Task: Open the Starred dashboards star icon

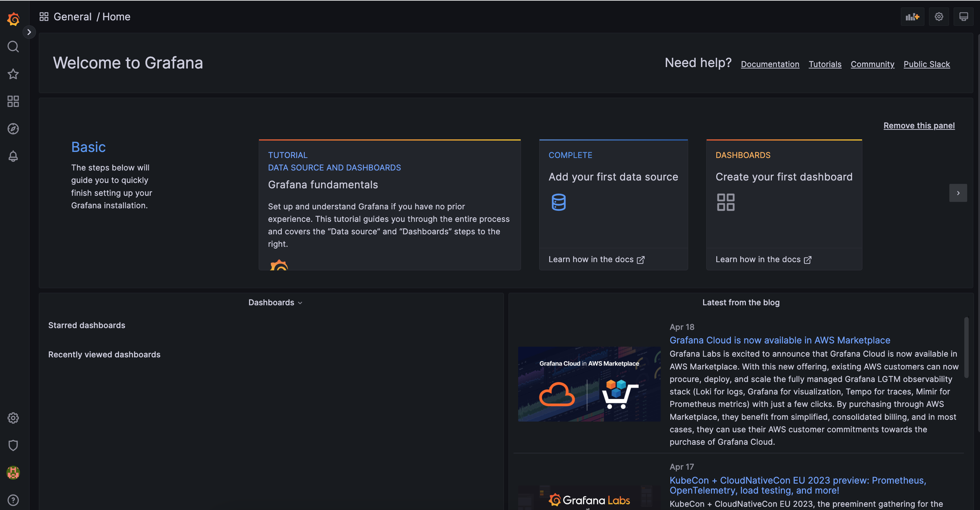Action: [x=13, y=74]
